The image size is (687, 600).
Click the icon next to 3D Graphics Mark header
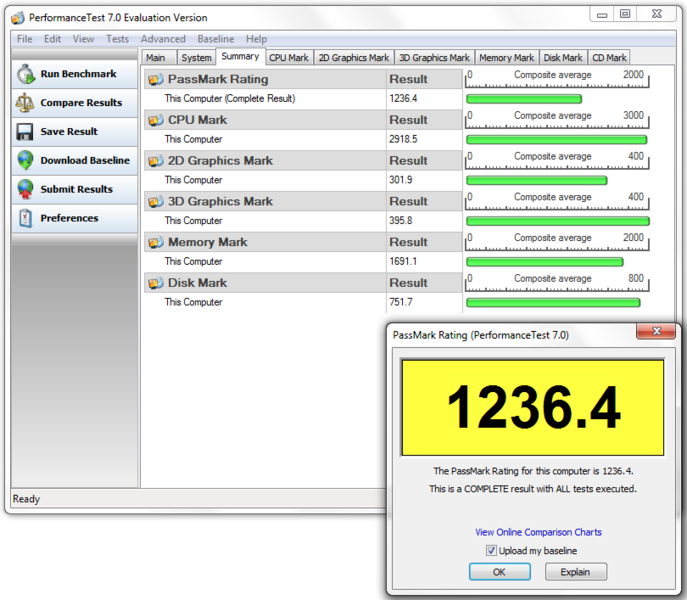[x=156, y=202]
